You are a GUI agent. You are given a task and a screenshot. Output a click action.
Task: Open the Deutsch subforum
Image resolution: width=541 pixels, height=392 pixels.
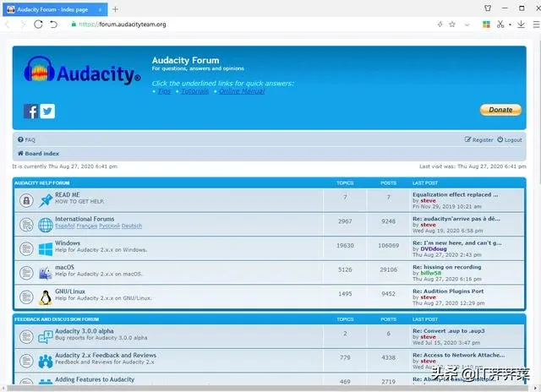tap(132, 226)
